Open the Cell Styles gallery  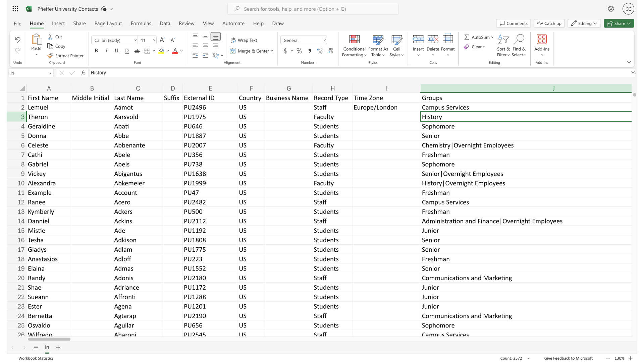pyautogui.click(x=396, y=46)
